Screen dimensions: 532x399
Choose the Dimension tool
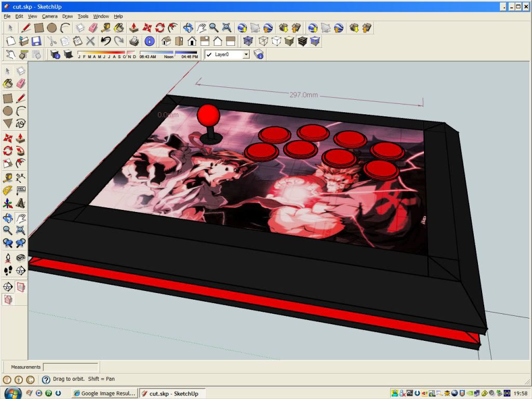click(x=21, y=177)
